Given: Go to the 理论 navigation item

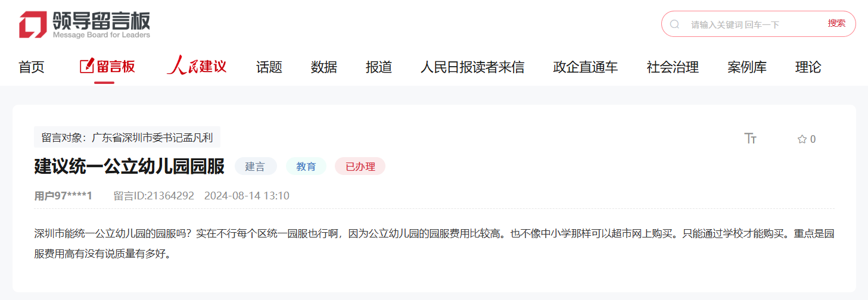Looking at the screenshot, I should click(x=808, y=67).
